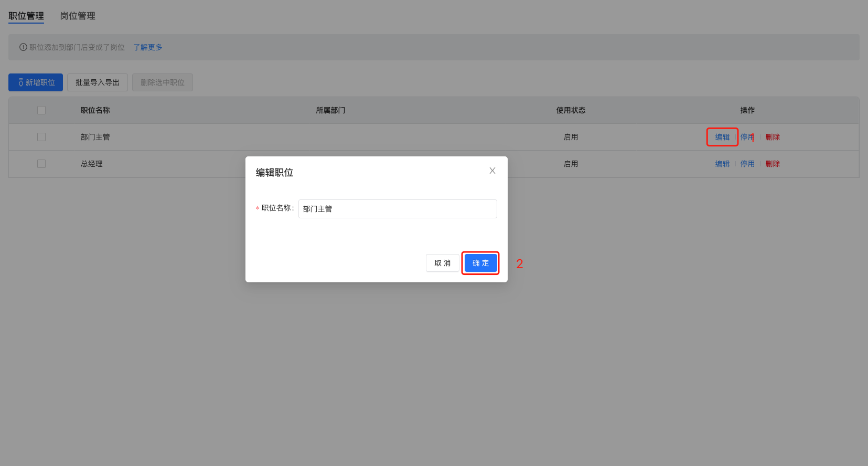This screenshot has width=868, height=466.
Task: Click the 批量导入导出 button
Action: [x=98, y=82]
